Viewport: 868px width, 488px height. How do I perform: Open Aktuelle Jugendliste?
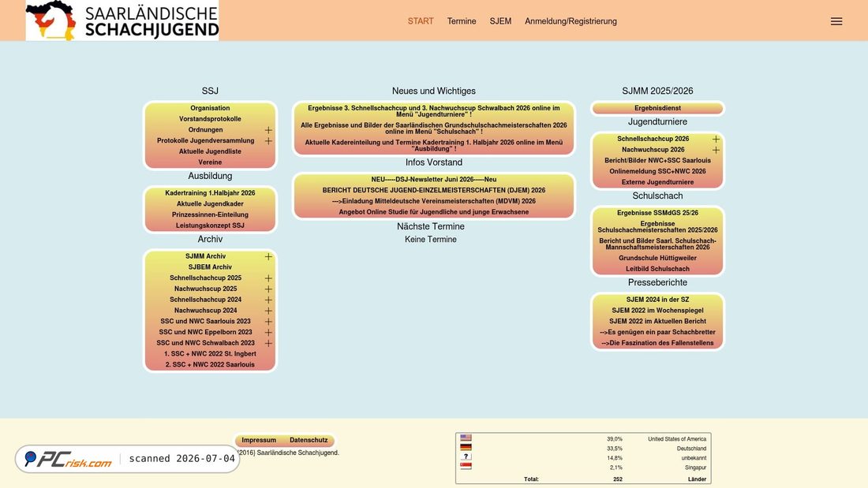(210, 151)
